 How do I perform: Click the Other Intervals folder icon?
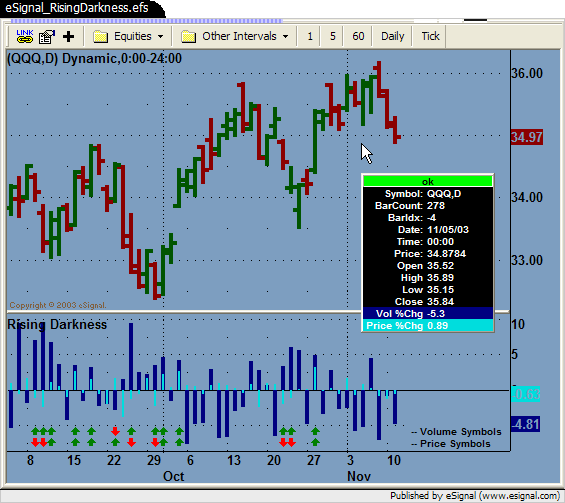[x=188, y=37]
